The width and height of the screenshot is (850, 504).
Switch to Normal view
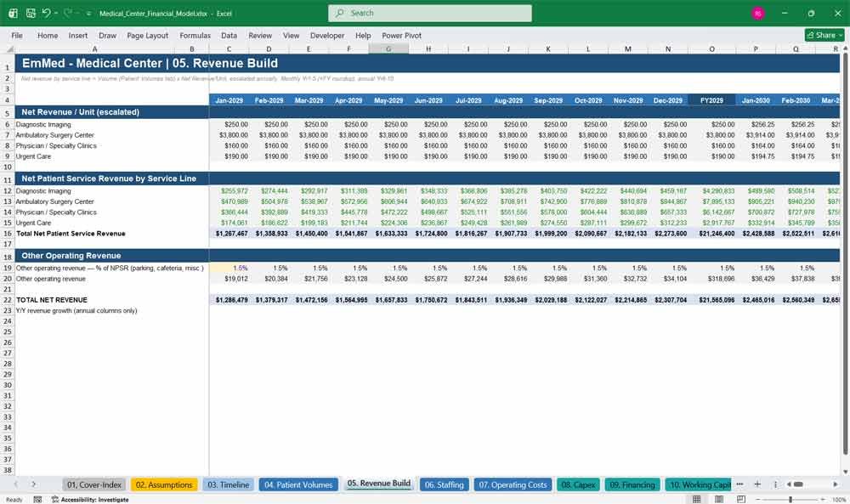697,499
